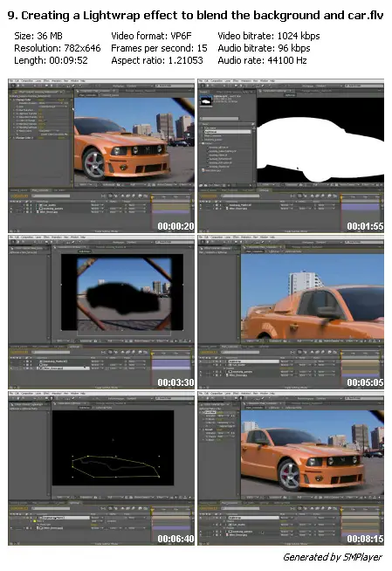392x571 pixels.
Task: Click the 00:05:05 timestamp label
Action: coord(365,382)
